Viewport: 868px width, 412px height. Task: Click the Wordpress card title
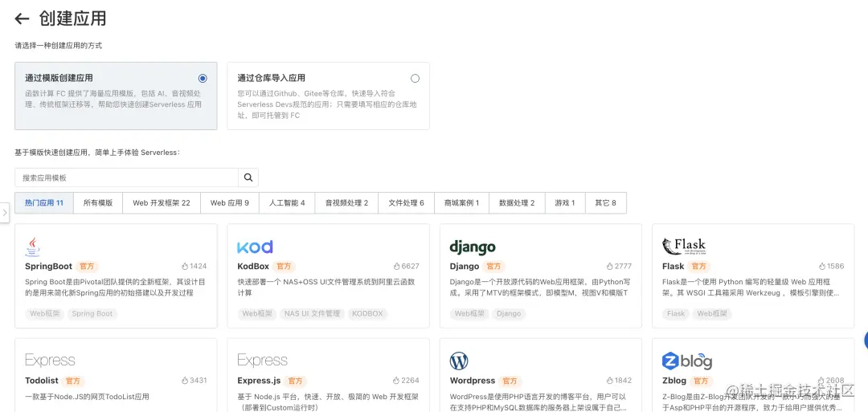tap(473, 381)
